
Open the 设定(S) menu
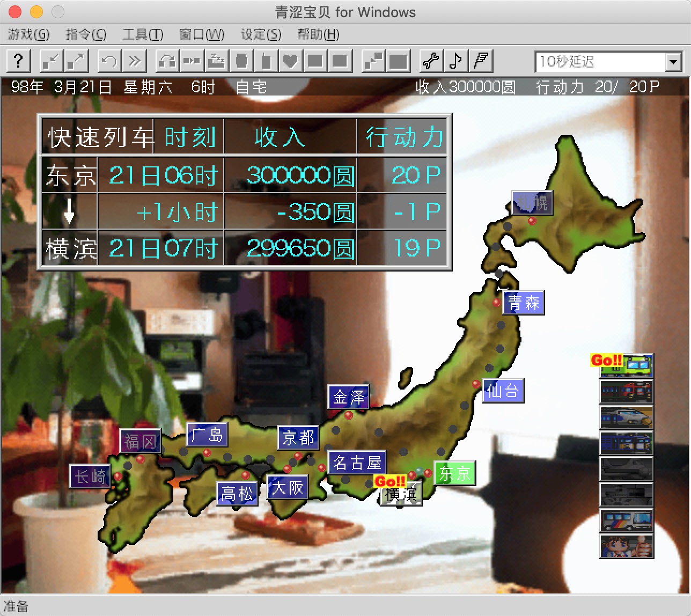point(261,34)
